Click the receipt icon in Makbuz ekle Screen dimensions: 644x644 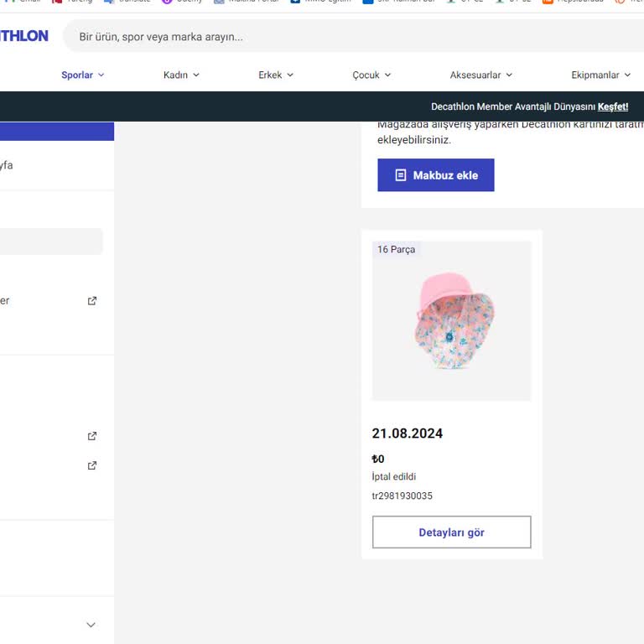(x=401, y=175)
